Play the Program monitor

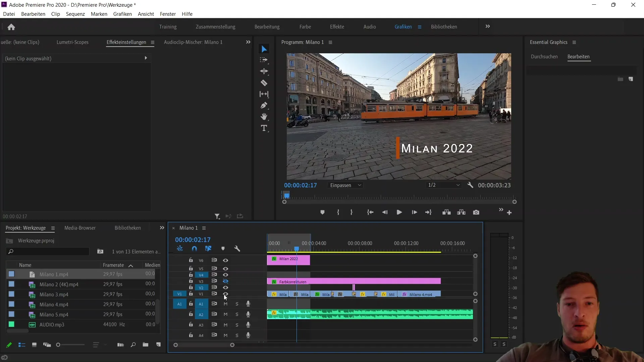(x=399, y=213)
